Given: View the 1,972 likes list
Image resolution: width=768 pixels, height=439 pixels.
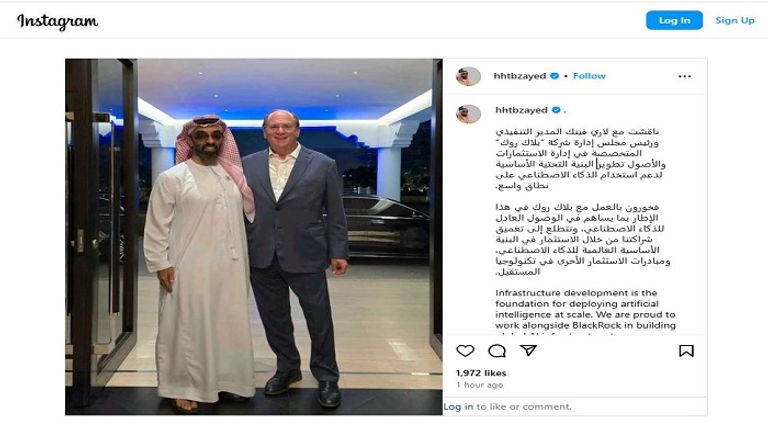Looking at the screenshot, I should [x=481, y=373].
